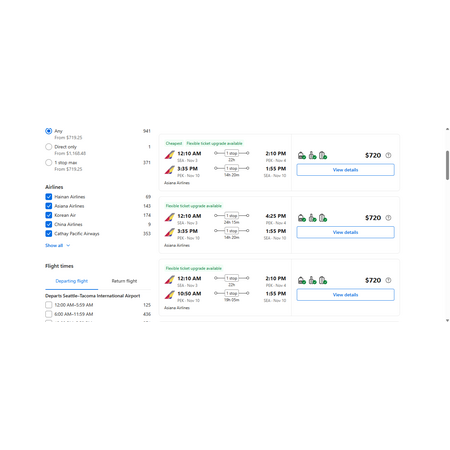450x450 pixels.
Task: Click checked baggage icon in third result
Action: [x=323, y=280]
